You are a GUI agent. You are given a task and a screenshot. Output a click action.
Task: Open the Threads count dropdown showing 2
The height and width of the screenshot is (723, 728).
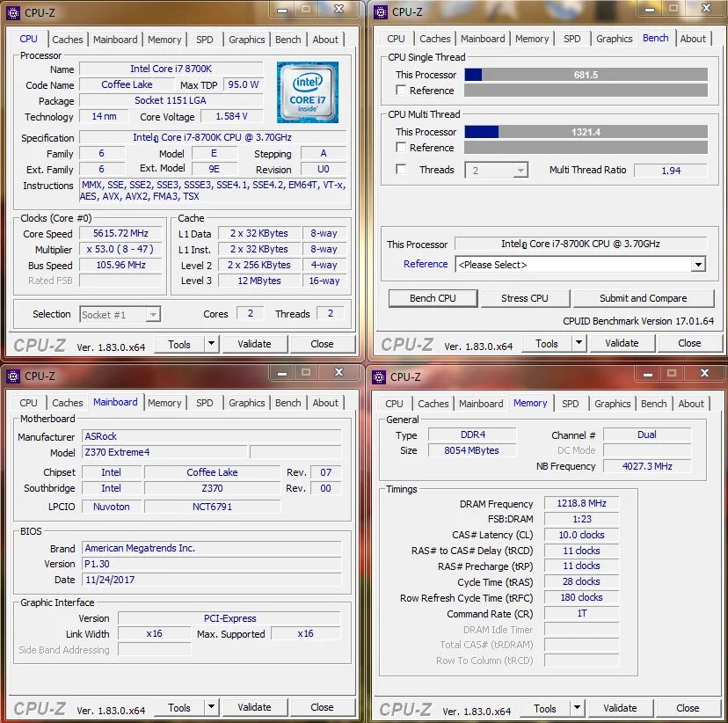point(521,171)
